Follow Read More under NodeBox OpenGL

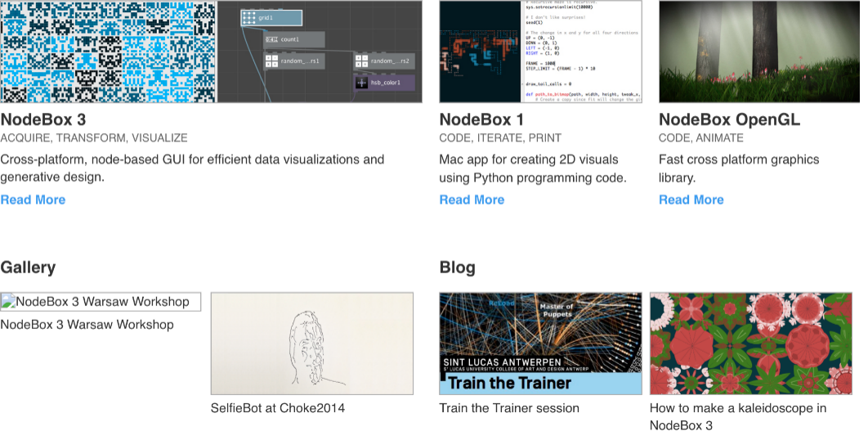click(x=691, y=200)
